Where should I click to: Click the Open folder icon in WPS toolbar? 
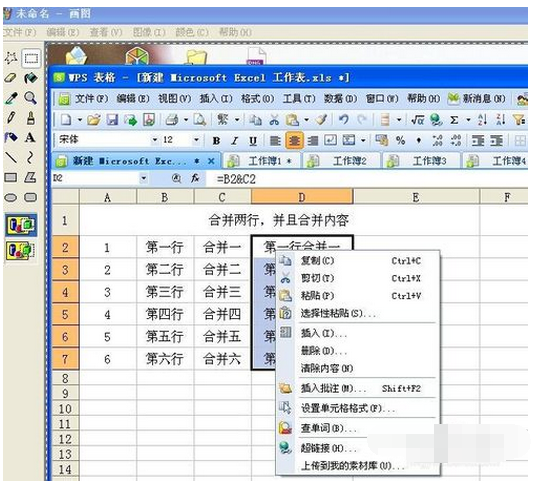tap(94, 120)
